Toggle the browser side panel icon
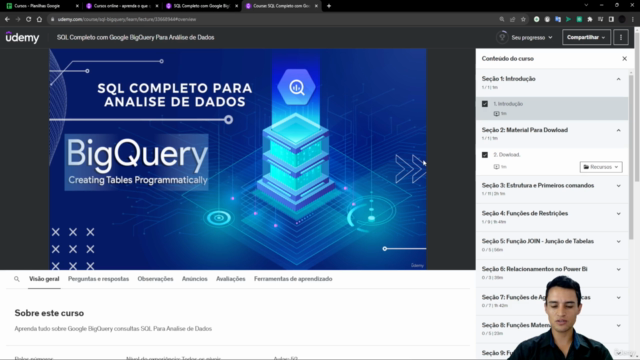This screenshot has width=640, height=360. 611,19
